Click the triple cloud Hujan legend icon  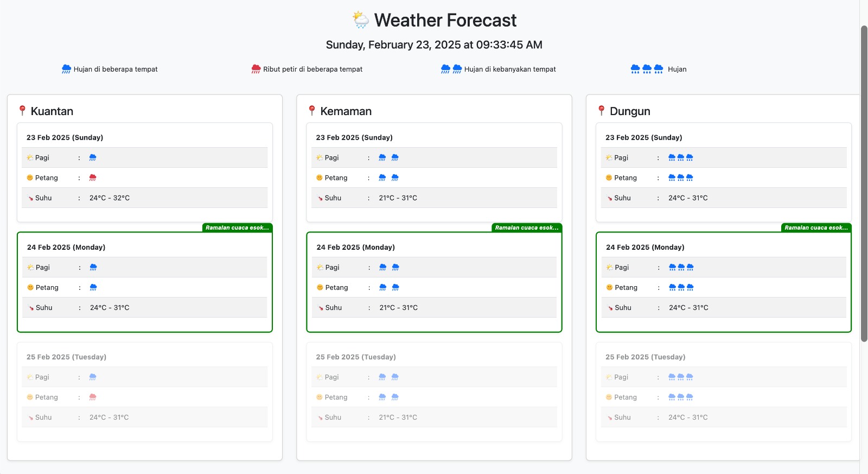[x=647, y=69]
